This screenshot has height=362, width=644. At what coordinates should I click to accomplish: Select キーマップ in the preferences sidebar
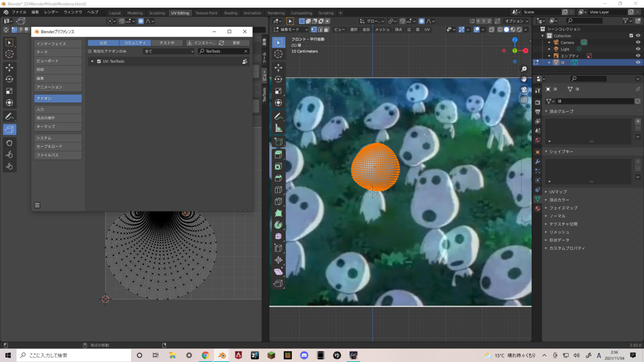[58, 127]
